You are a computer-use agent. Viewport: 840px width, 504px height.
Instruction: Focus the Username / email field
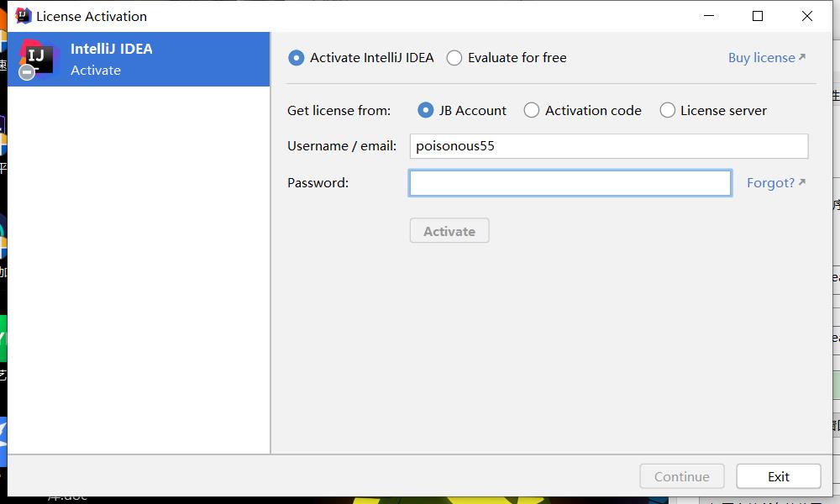click(x=608, y=146)
